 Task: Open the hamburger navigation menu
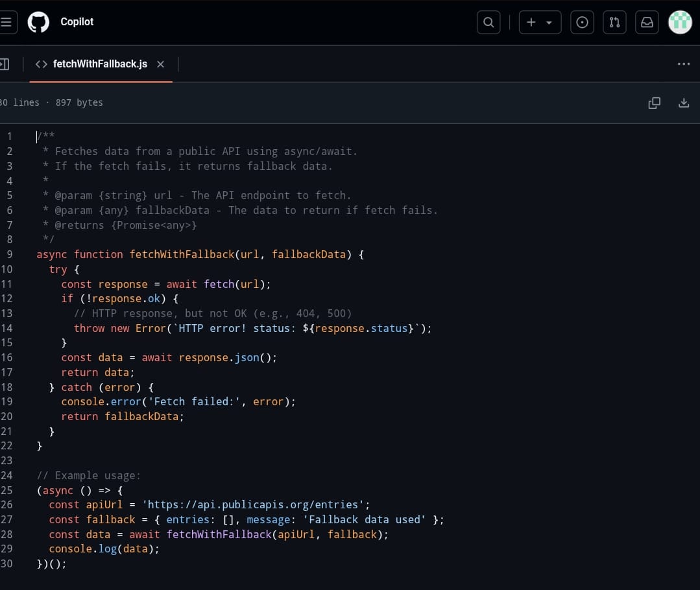pos(6,22)
